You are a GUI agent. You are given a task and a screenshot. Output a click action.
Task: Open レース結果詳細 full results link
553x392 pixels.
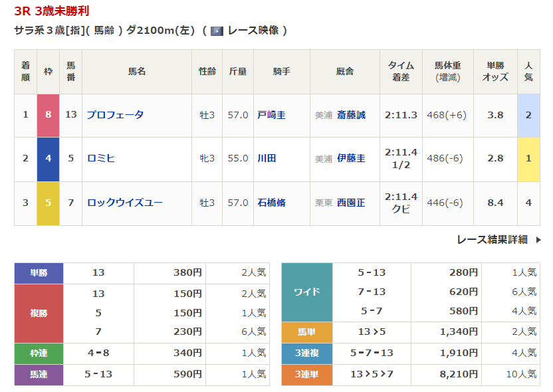pos(492,240)
